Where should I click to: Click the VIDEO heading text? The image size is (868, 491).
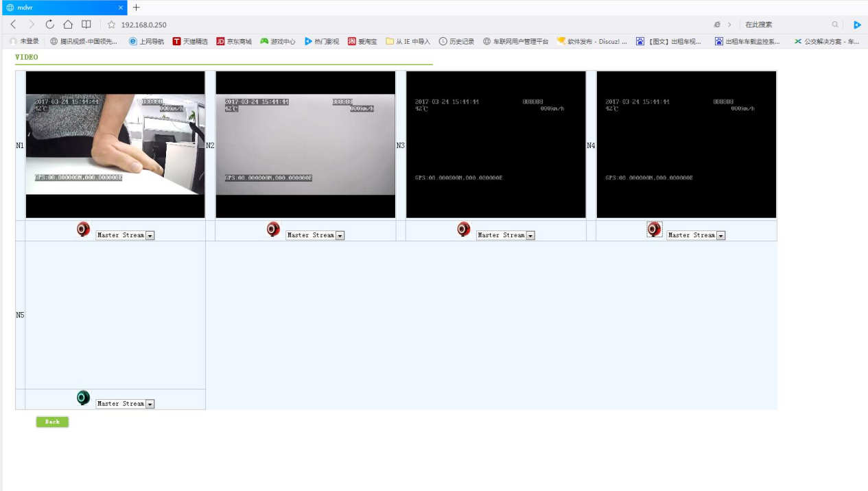(x=27, y=57)
